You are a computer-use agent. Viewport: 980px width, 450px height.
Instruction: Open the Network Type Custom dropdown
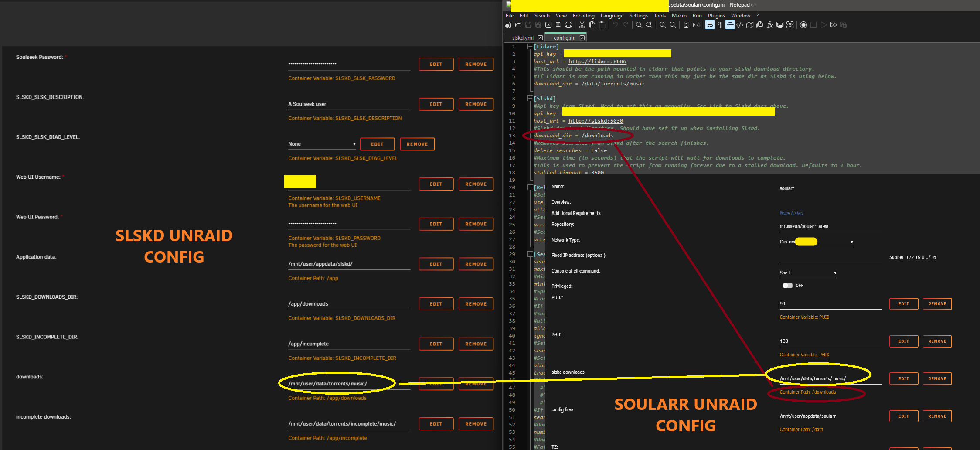tap(817, 242)
